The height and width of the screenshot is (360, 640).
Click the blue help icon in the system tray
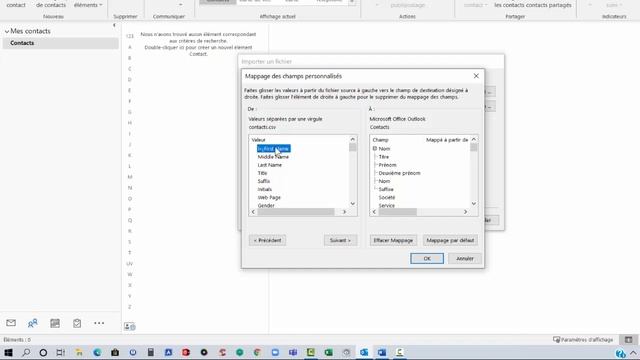[x=620, y=353]
